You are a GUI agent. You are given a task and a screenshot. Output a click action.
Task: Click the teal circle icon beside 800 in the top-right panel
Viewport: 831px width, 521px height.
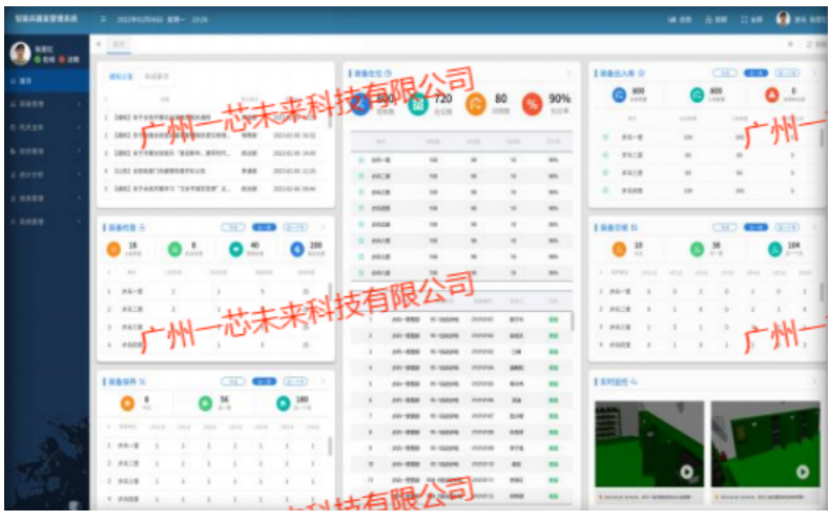(x=697, y=95)
